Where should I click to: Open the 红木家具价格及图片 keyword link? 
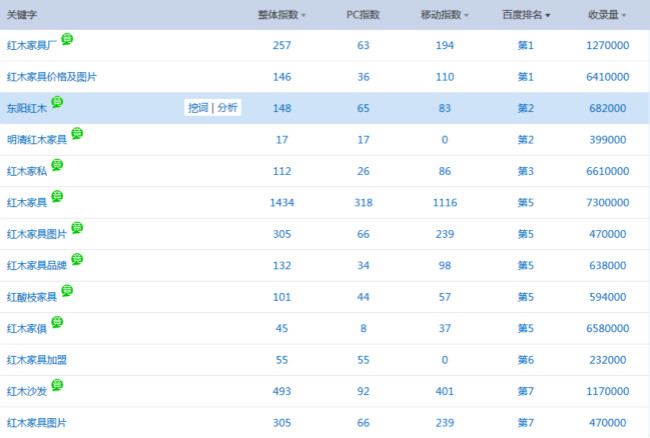[x=51, y=77]
